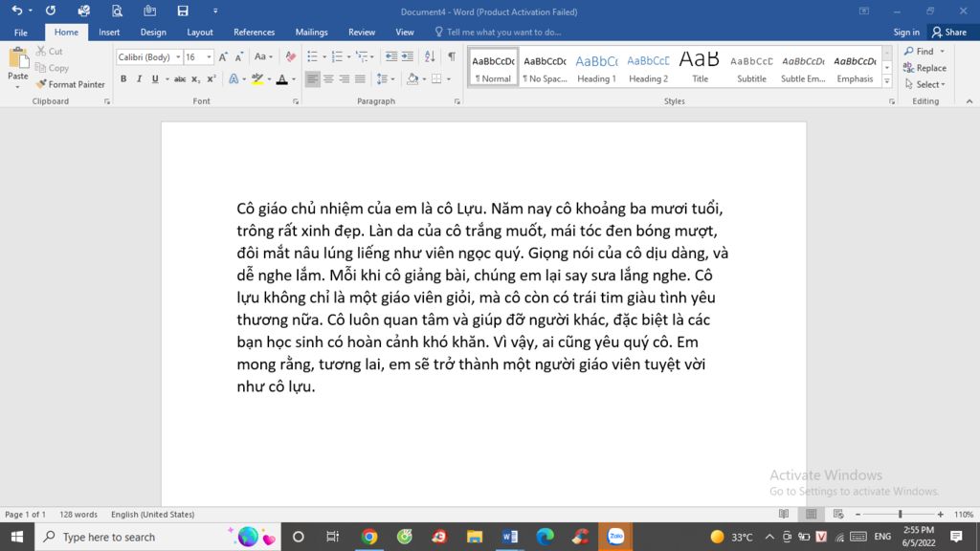Open Word from the taskbar
Viewport: 980px width, 551px height.
coord(509,537)
